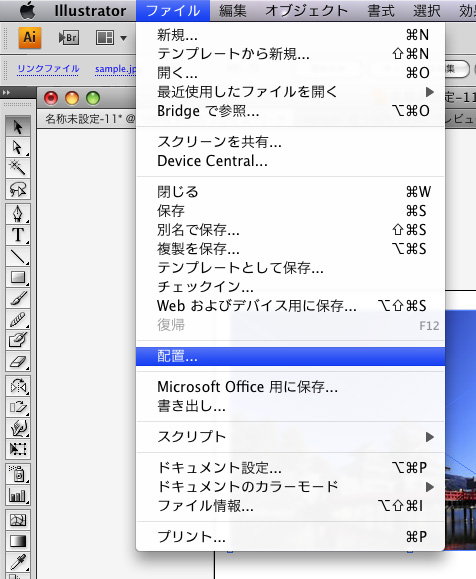Image resolution: width=476 pixels, height=579 pixels.
Task: Select the Warp tool
Action: [x=18, y=428]
